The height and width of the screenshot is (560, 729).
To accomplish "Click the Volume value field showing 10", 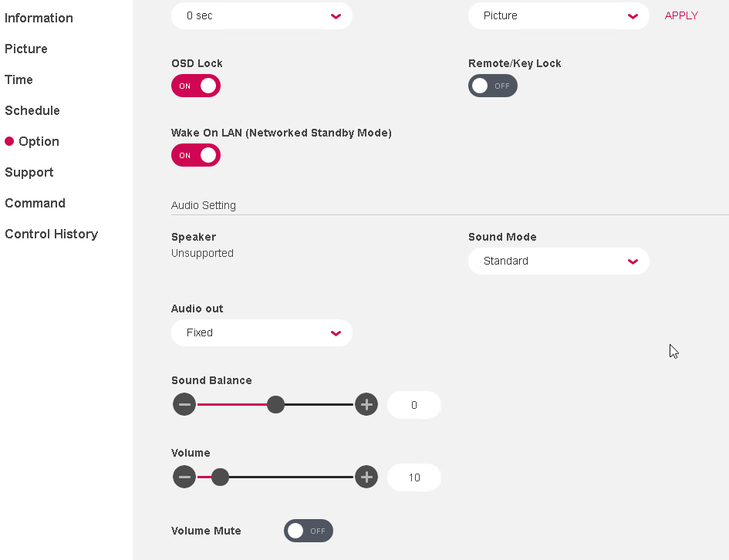I will click(413, 477).
